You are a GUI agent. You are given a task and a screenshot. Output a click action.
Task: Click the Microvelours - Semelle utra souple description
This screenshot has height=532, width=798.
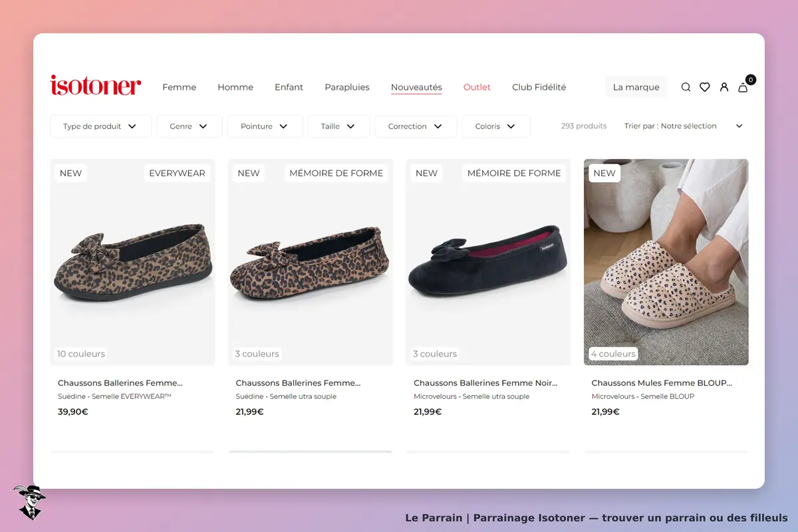[471, 396]
